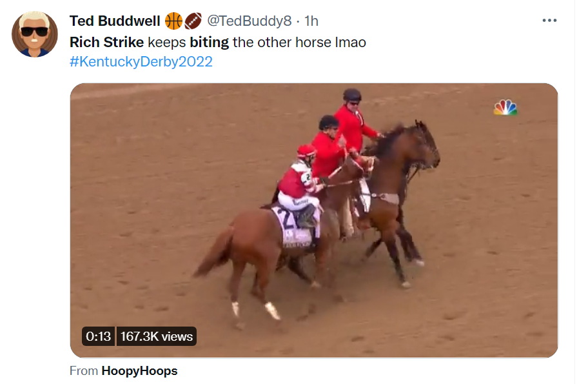Click the bold word biting in tweet
588x384 pixels.
[x=210, y=42]
